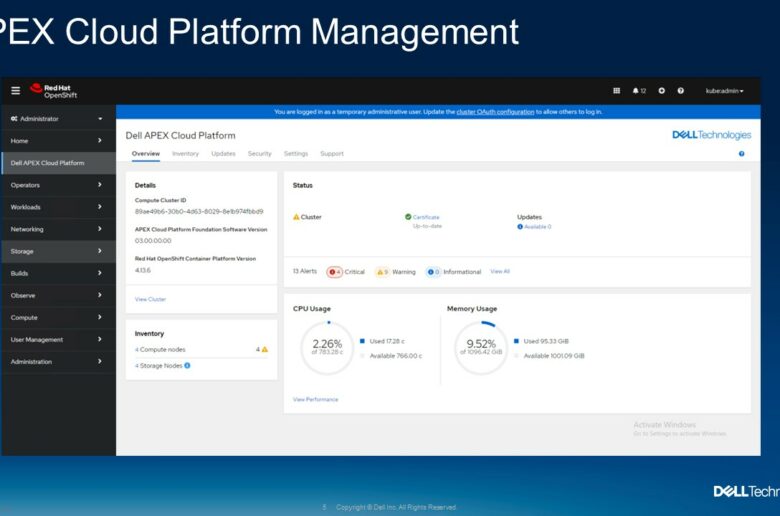Click View All alerts link
This screenshot has width=780, height=516.
500,271
